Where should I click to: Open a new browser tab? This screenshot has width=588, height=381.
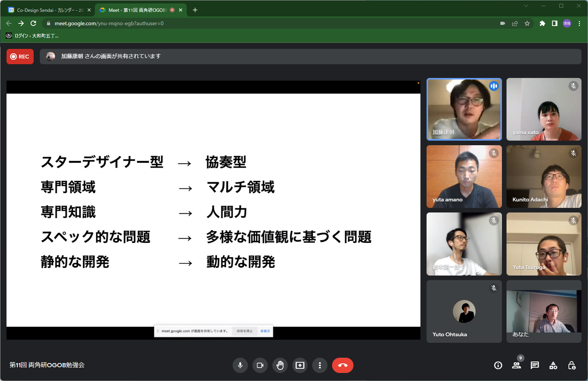(x=195, y=10)
